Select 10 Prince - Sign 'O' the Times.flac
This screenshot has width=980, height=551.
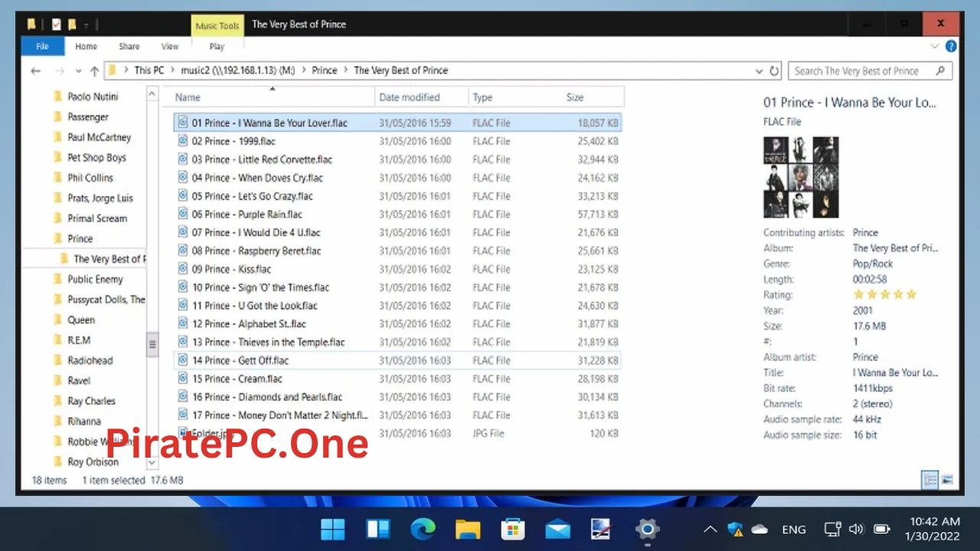(x=397, y=287)
